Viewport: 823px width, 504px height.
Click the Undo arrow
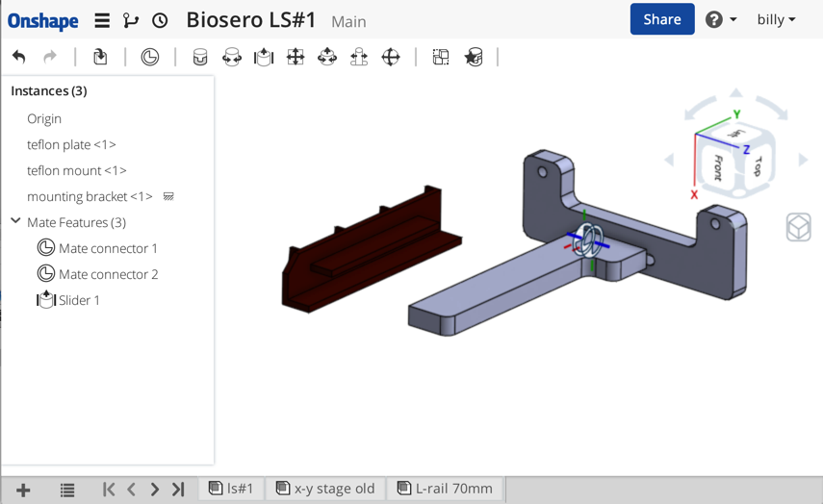(x=19, y=56)
